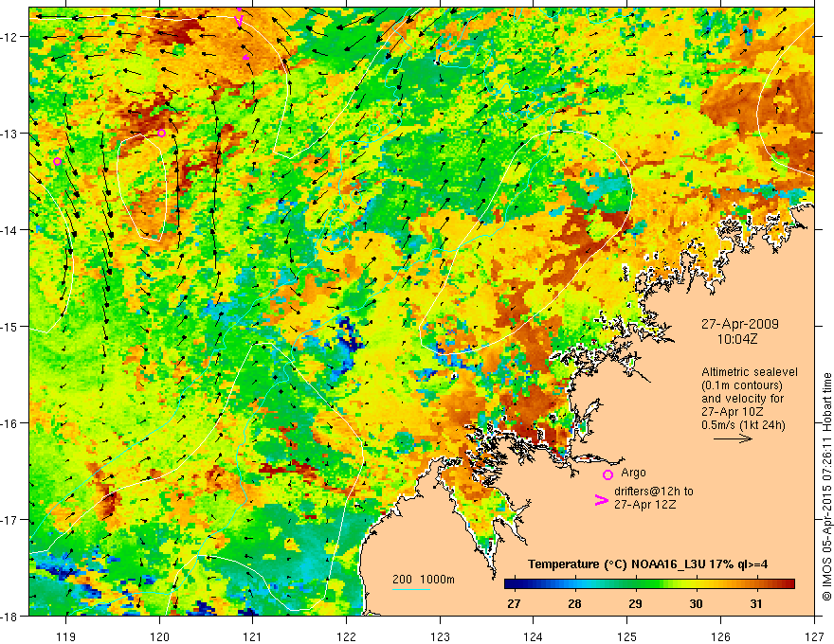
Task: Click longitude axis label 119
Action: [66, 636]
